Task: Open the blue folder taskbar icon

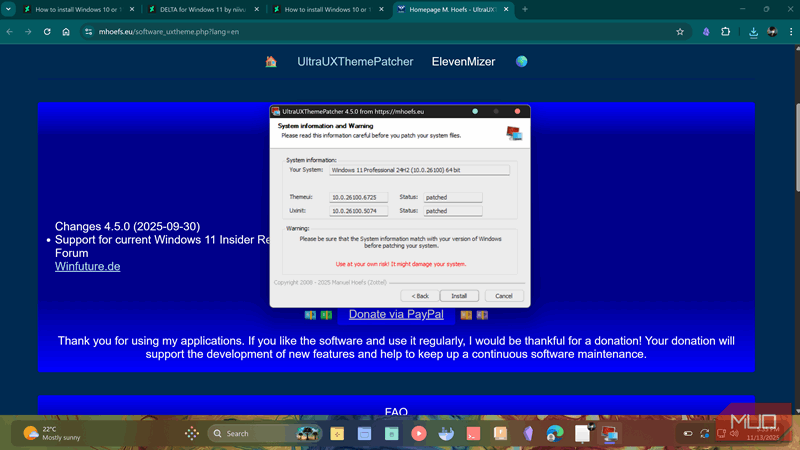Action: coord(364,434)
